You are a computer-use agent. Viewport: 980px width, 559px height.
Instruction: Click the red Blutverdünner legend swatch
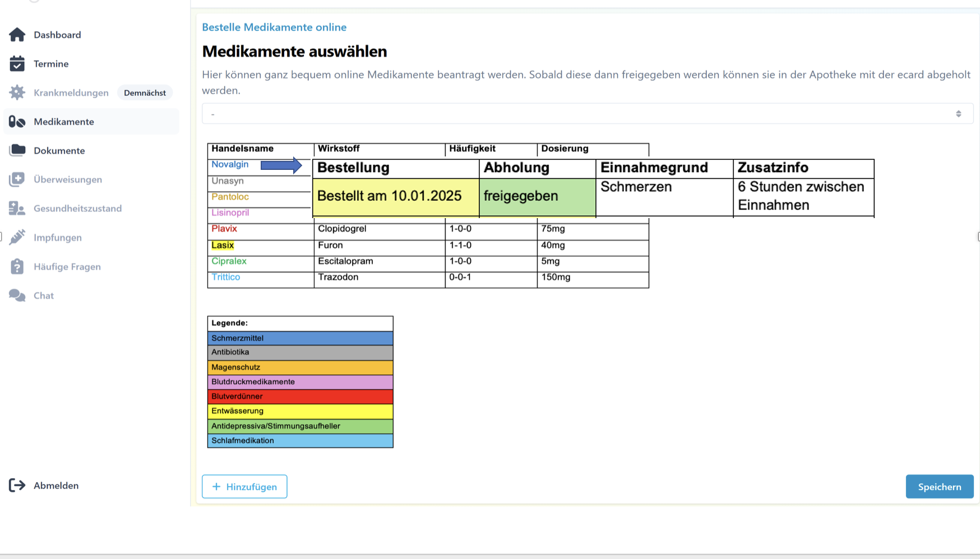click(x=300, y=396)
